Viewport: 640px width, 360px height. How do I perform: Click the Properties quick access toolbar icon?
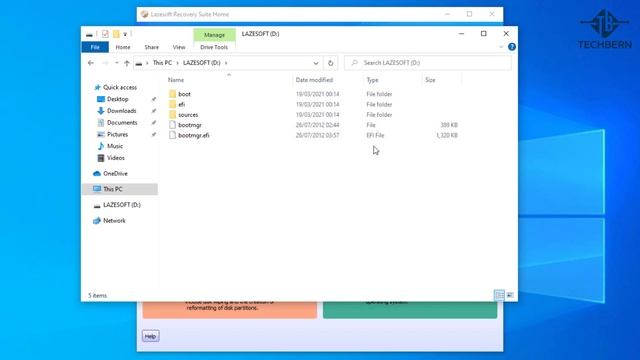pyautogui.click(x=105, y=34)
